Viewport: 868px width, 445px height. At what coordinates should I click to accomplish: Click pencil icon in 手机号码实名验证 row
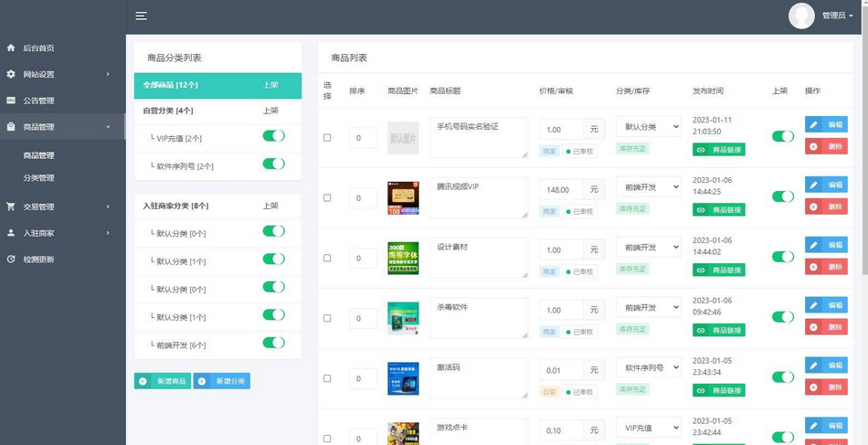(813, 124)
